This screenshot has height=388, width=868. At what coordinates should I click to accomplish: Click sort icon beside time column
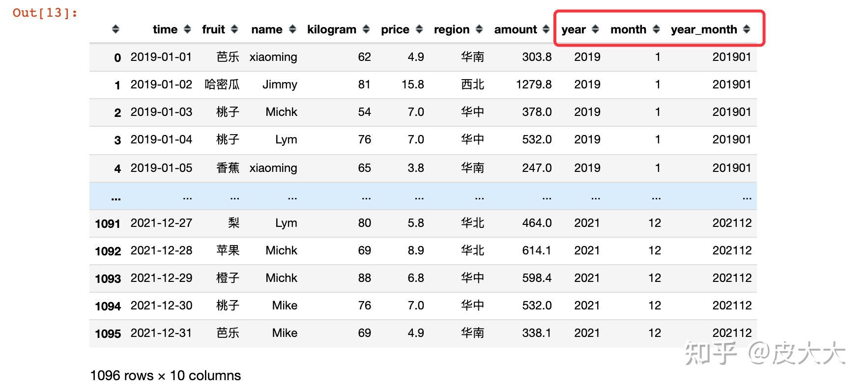click(187, 29)
